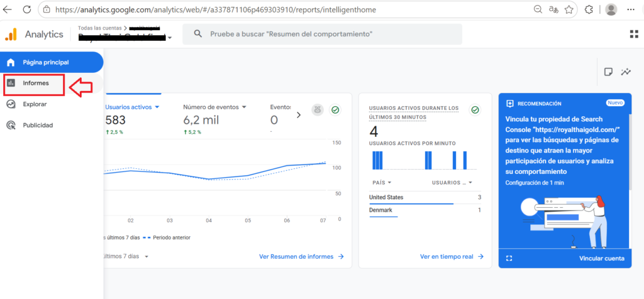Click the medal badge icon on the users card
This screenshot has height=299, width=644.
[x=318, y=110]
